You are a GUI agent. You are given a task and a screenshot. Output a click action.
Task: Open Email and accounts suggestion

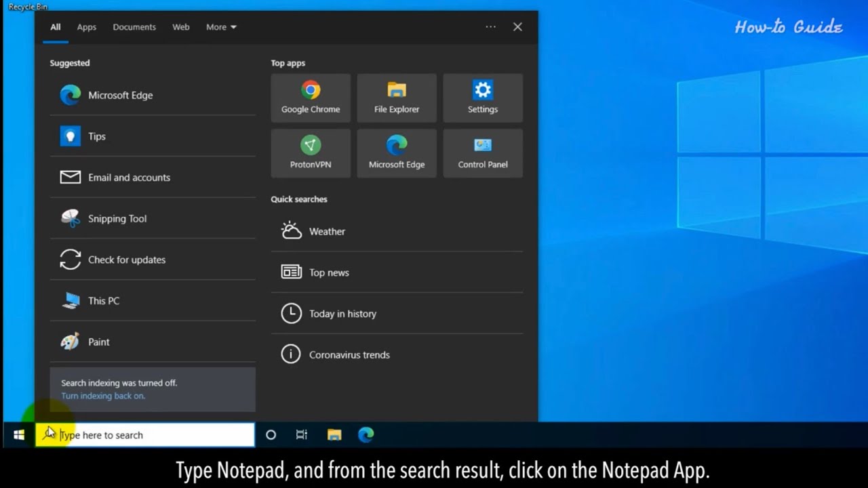(x=153, y=178)
